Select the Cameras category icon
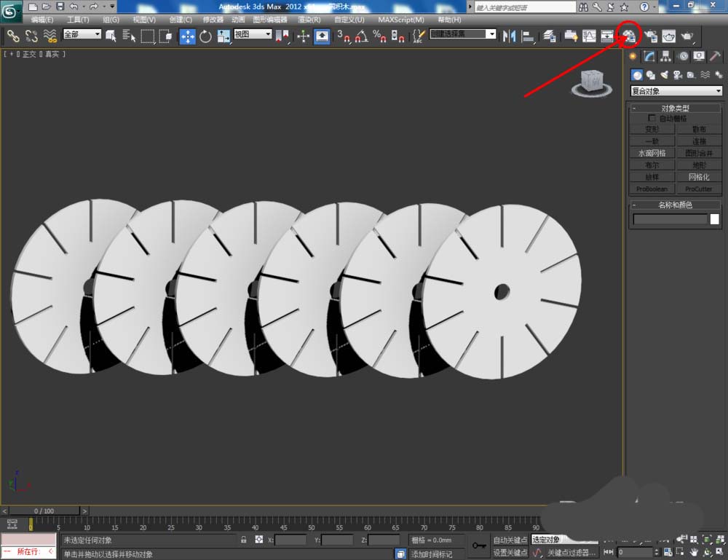The image size is (728, 560). (677, 75)
